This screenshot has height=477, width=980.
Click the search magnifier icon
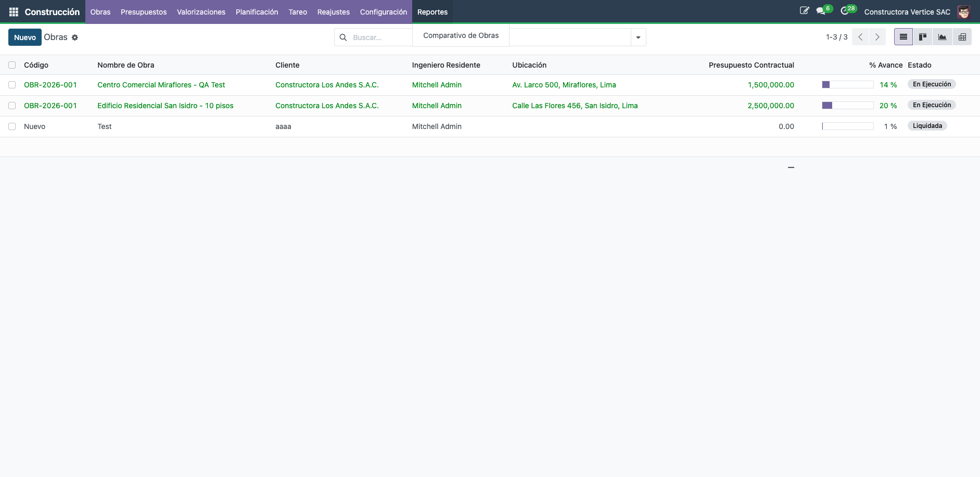click(343, 37)
